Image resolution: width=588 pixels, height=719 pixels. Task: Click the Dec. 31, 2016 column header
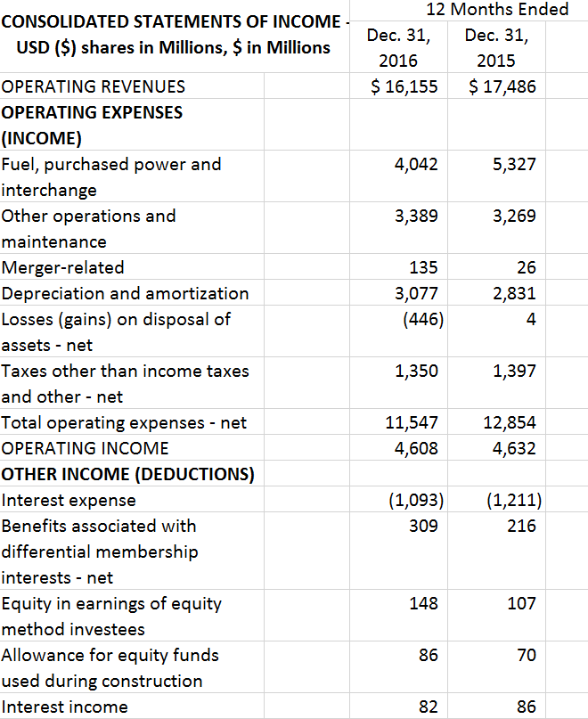click(x=398, y=48)
